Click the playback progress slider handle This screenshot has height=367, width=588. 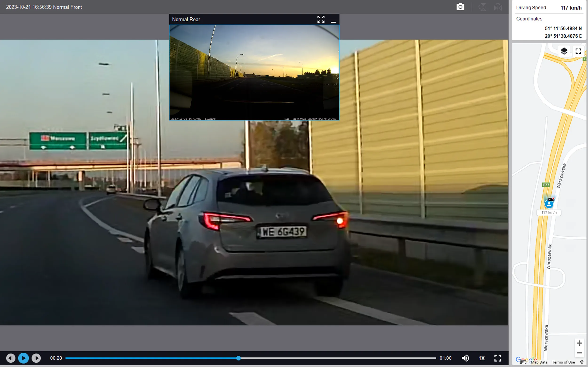pyautogui.click(x=238, y=358)
